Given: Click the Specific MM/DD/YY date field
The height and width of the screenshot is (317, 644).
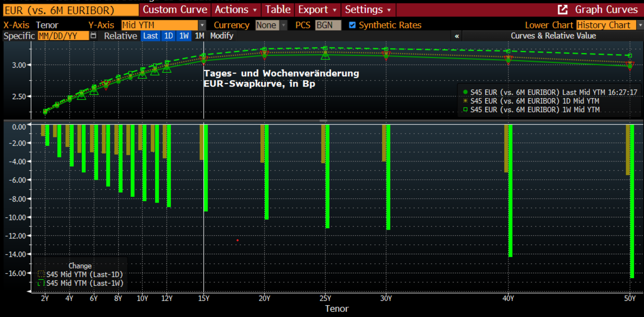Looking at the screenshot, I should pyautogui.click(x=63, y=36).
